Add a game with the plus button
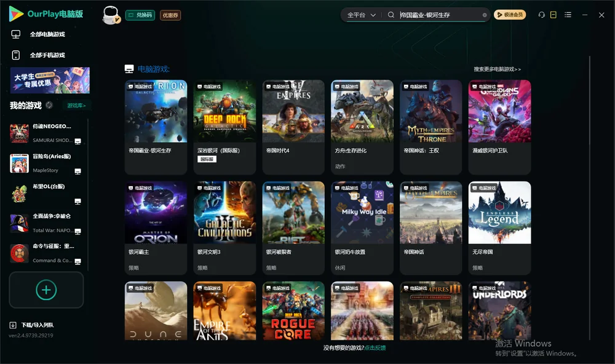The height and width of the screenshot is (364, 615). point(46,290)
